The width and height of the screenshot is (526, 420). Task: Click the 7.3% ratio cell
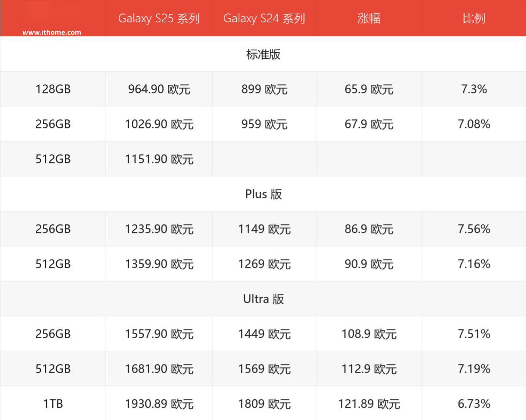474,89
